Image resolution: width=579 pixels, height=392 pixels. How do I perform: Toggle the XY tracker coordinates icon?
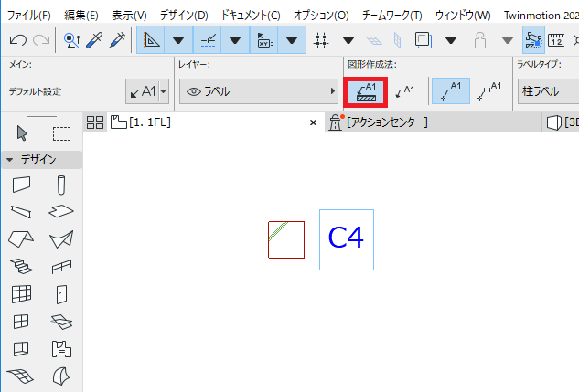(x=264, y=40)
